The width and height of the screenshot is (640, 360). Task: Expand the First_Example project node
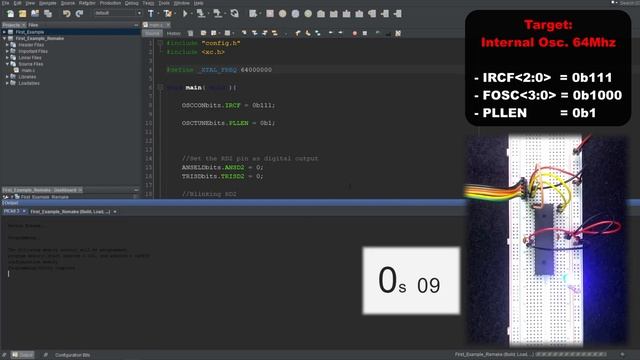(x=4, y=32)
